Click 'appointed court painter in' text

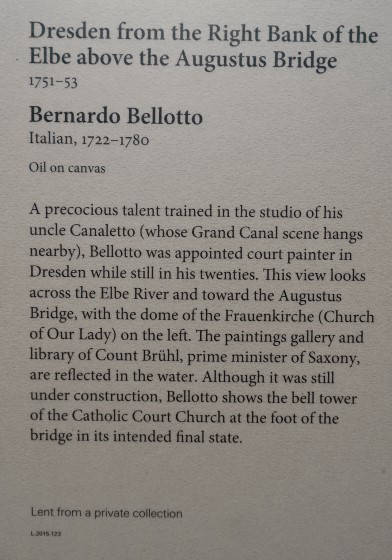pyautogui.click(x=263, y=254)
